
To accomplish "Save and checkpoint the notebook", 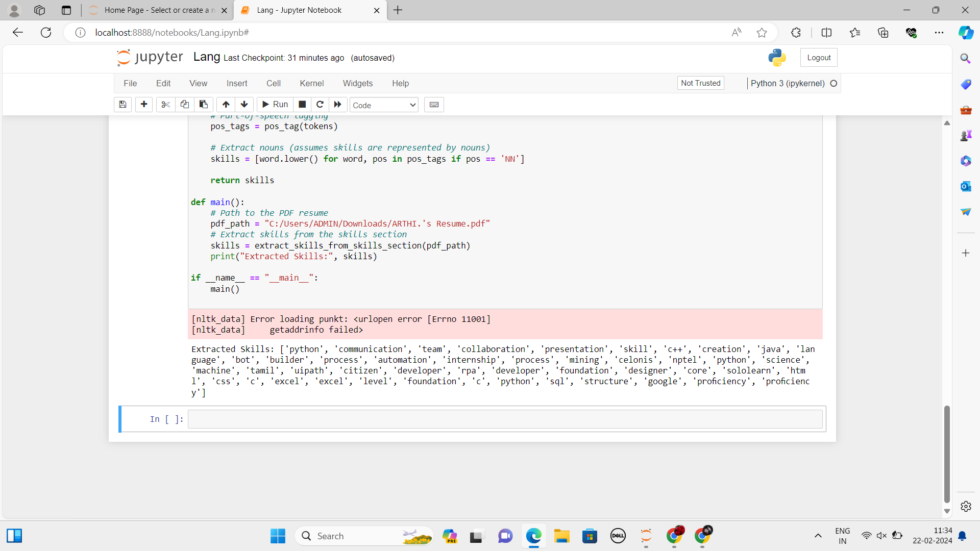I will pyautogui.click(x=122, y=105).
